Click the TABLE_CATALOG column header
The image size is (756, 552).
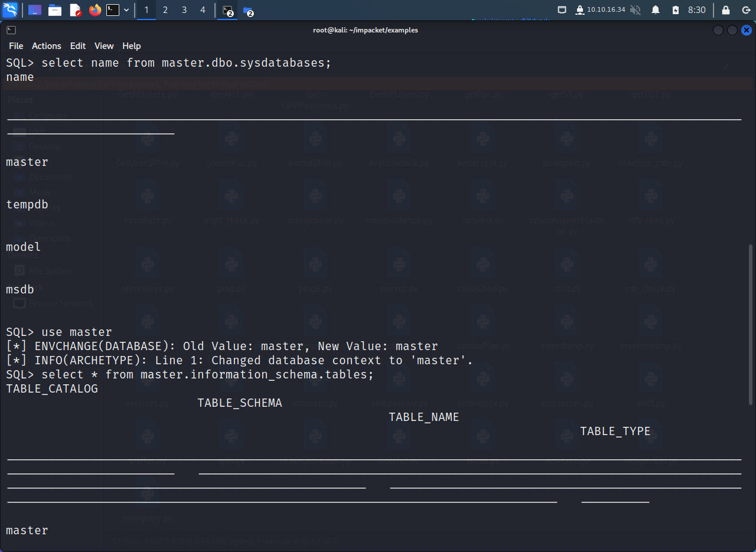(52, 388)
